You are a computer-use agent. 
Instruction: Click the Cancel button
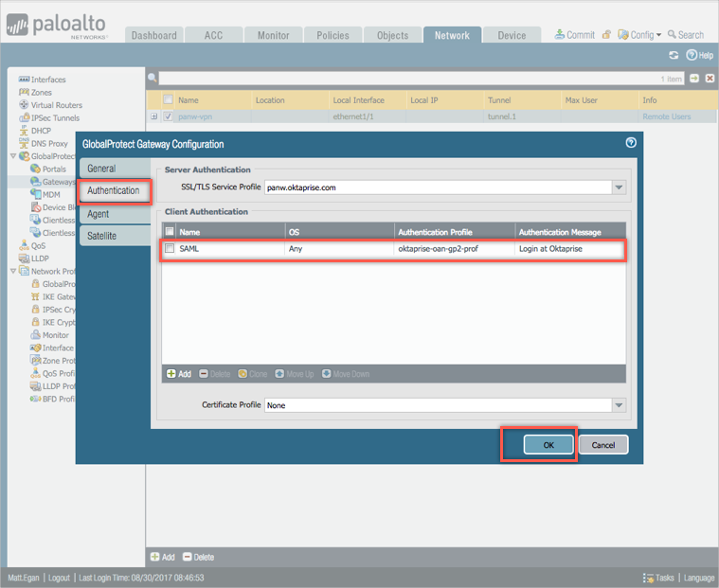[603, 445]
